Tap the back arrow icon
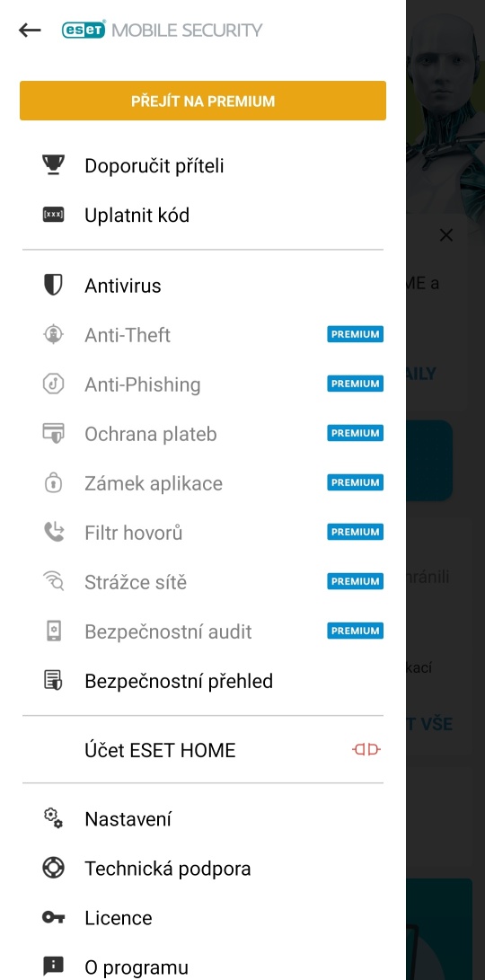Image resolution: width=485 pixels, height=980 pixels. 30,30
